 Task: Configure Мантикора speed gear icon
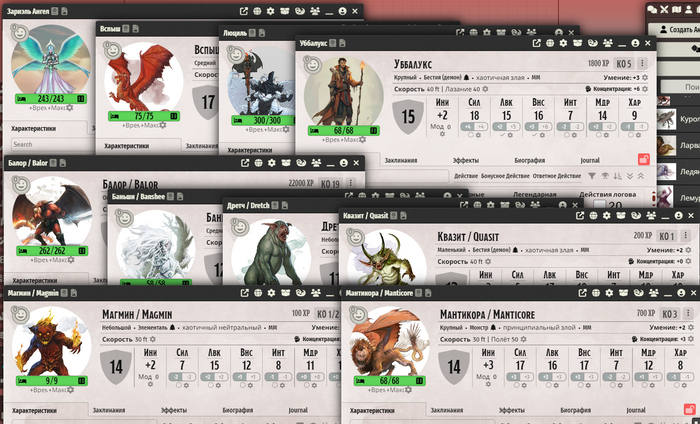(524, 340)
